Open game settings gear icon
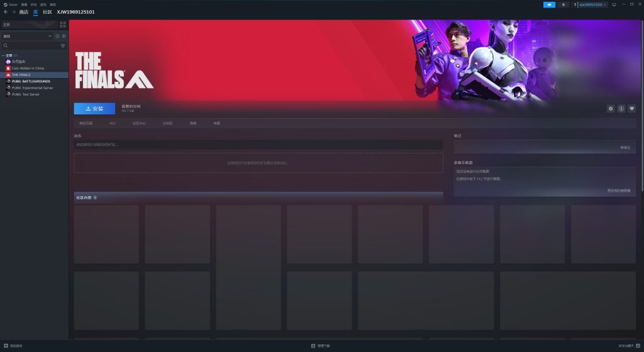This screenshot has width=644, height=352. (x=611, y=109)
